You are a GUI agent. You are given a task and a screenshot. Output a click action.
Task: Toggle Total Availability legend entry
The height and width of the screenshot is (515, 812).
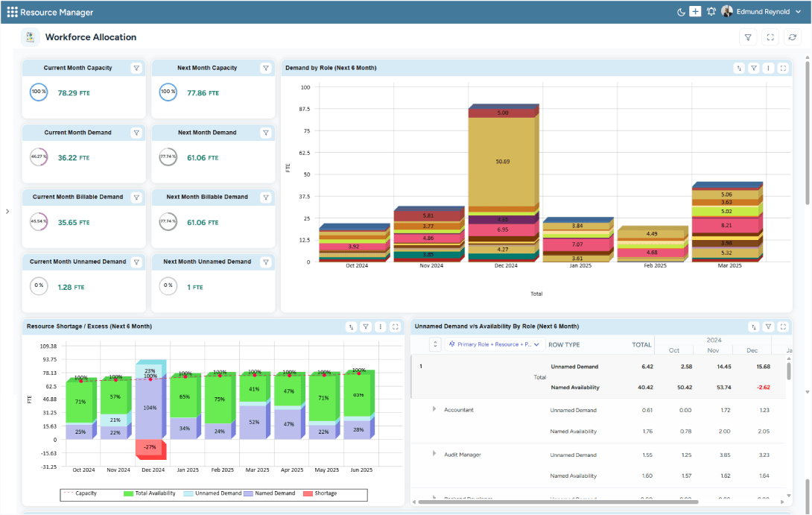(150, 493)
